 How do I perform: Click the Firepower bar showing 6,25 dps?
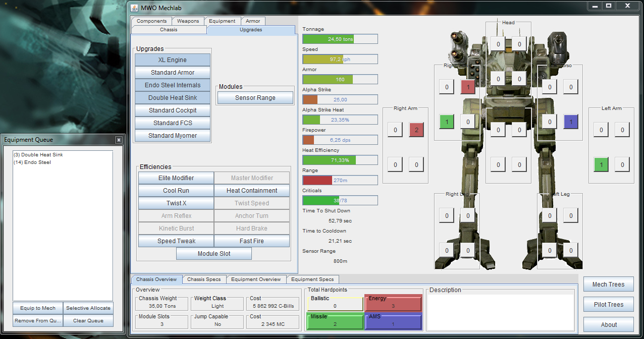340,140
